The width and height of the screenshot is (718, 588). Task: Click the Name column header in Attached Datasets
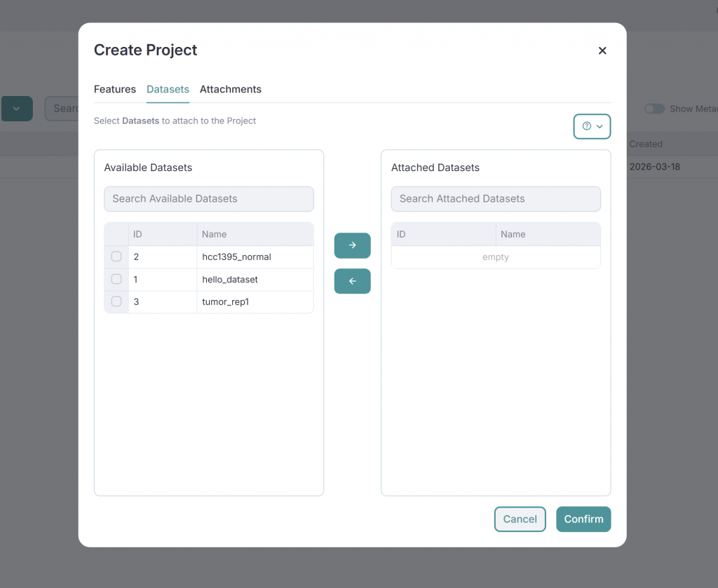513,234
